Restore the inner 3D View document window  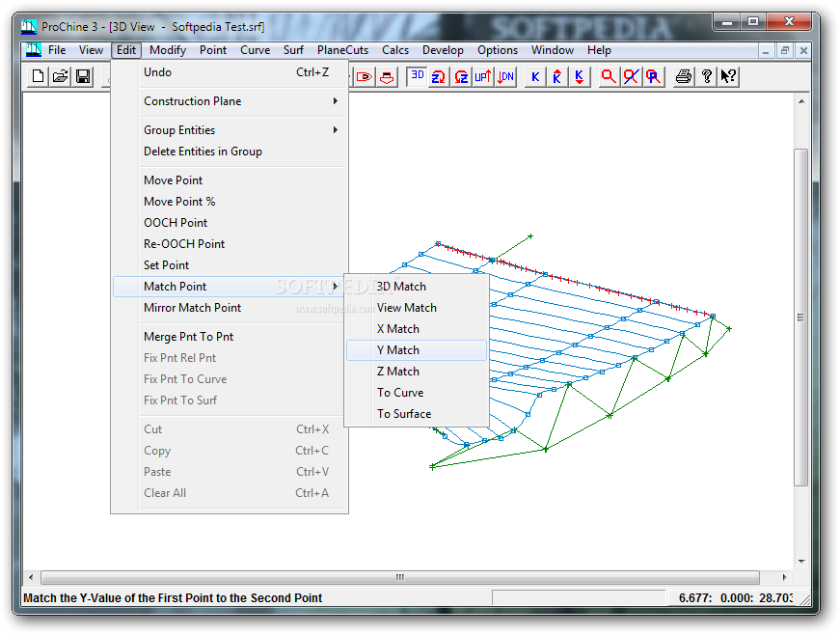(x=785, y=51)
